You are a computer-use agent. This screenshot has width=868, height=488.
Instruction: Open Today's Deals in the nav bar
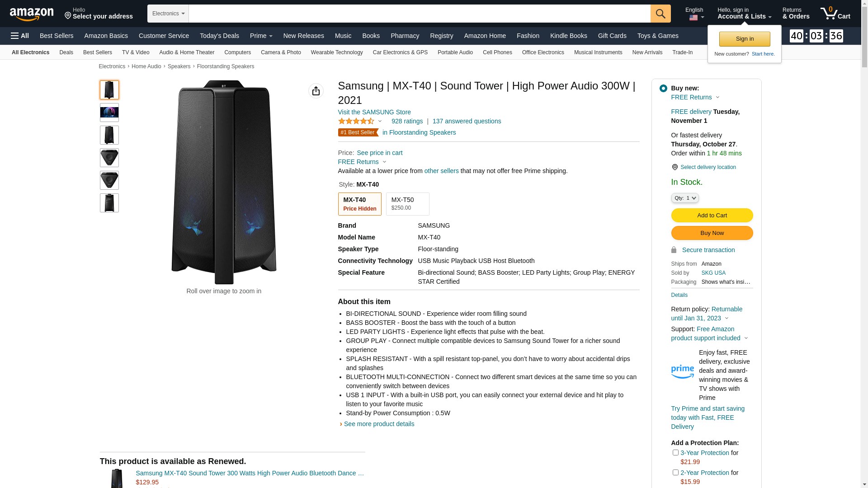coord(219,36)
